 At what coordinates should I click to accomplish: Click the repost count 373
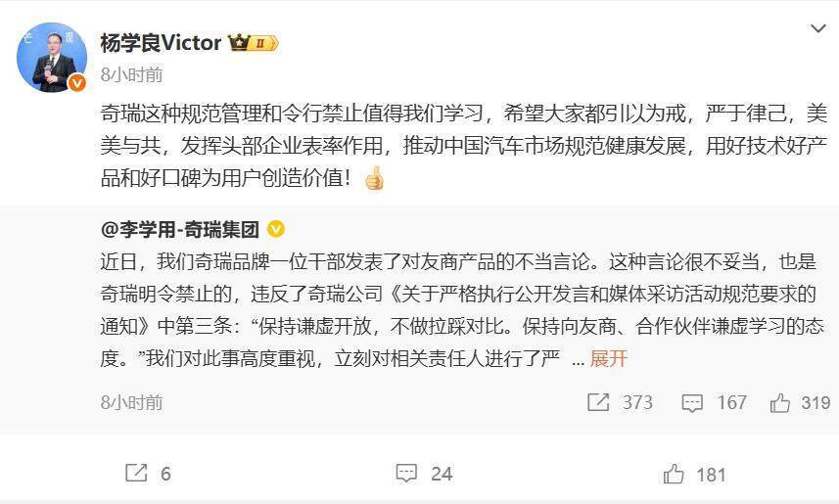point(636,402)
